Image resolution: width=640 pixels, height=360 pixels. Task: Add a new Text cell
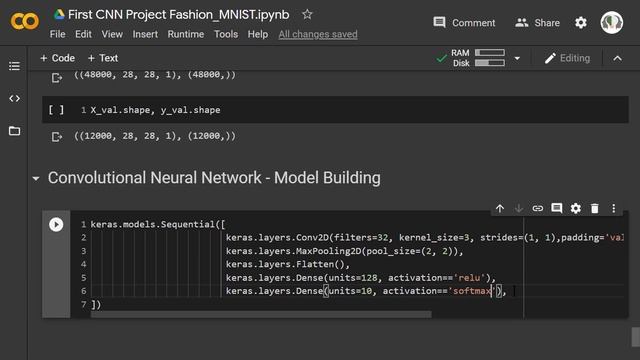click(103, 58)
